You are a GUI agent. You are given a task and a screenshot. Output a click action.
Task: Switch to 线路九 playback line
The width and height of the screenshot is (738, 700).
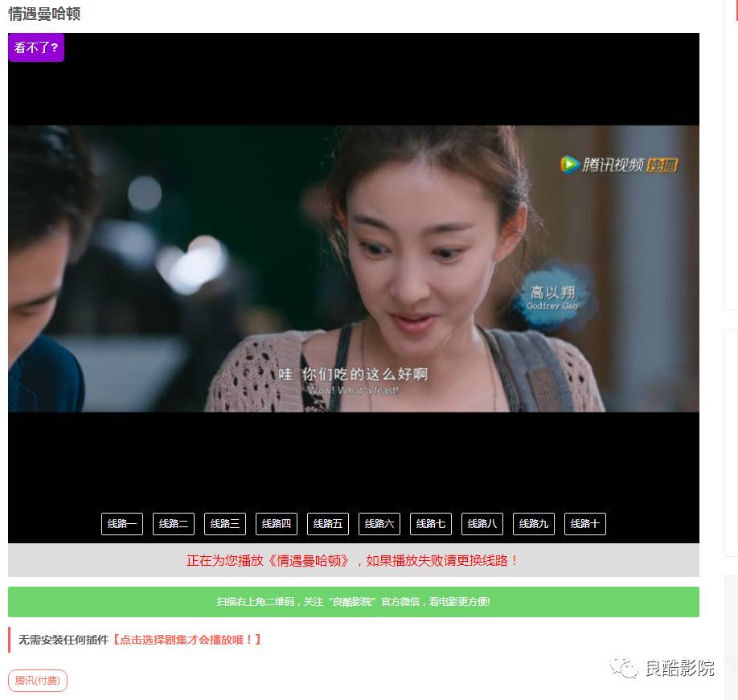534,523
